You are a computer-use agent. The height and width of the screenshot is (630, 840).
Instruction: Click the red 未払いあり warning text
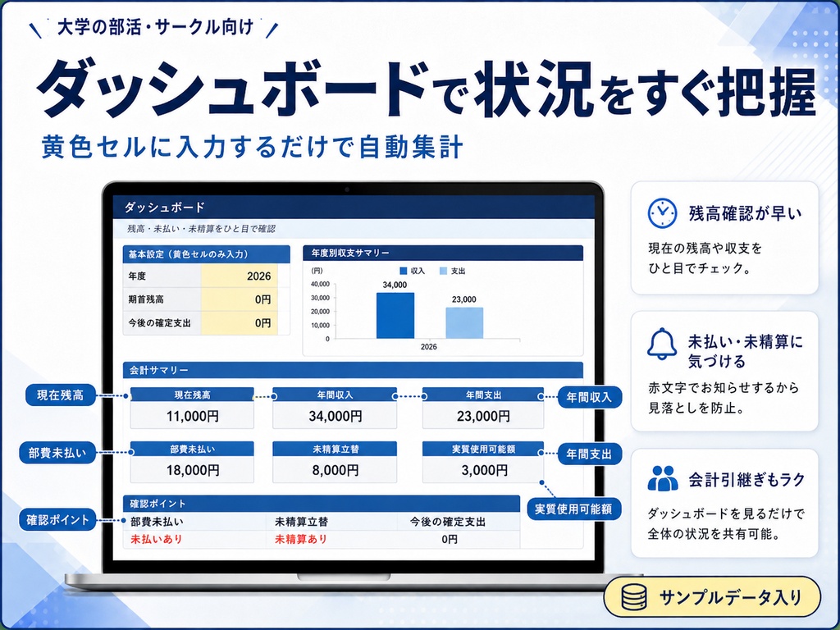157,540
